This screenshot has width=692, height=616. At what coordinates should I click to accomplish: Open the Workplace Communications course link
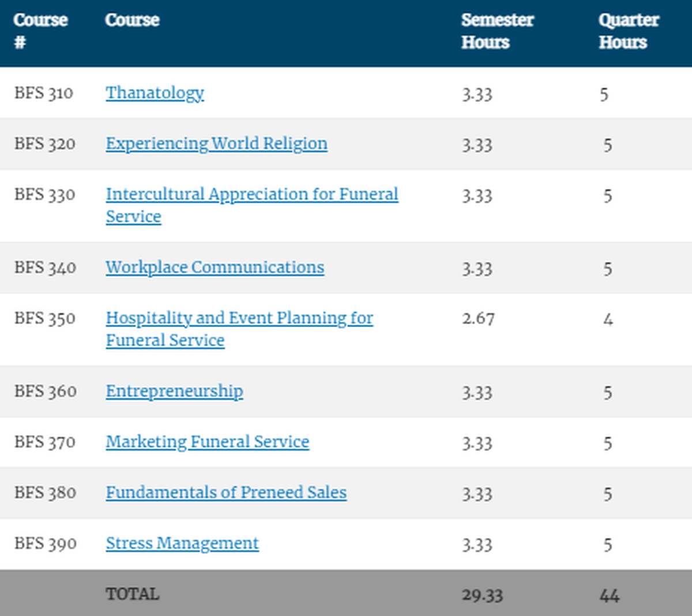click(x=215, y=268)
